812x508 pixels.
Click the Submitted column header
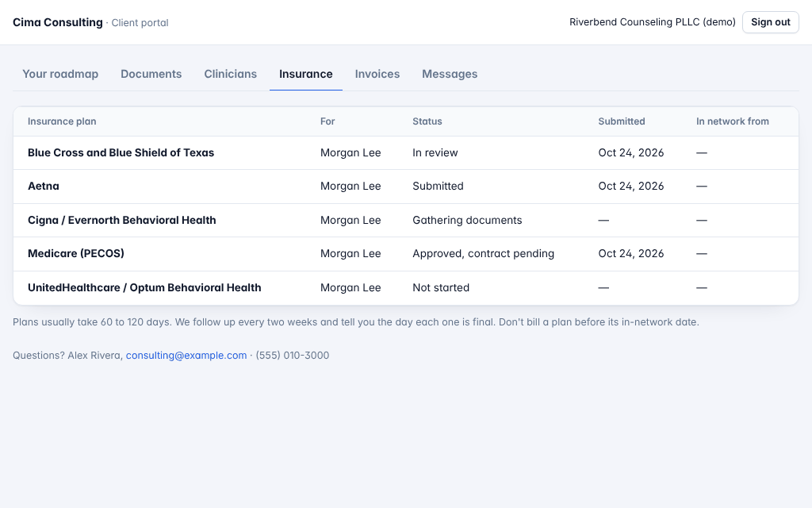(622, 121)
